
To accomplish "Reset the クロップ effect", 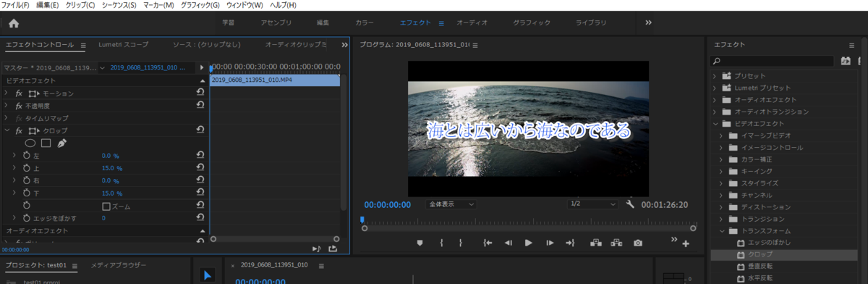I will (200, 130).
